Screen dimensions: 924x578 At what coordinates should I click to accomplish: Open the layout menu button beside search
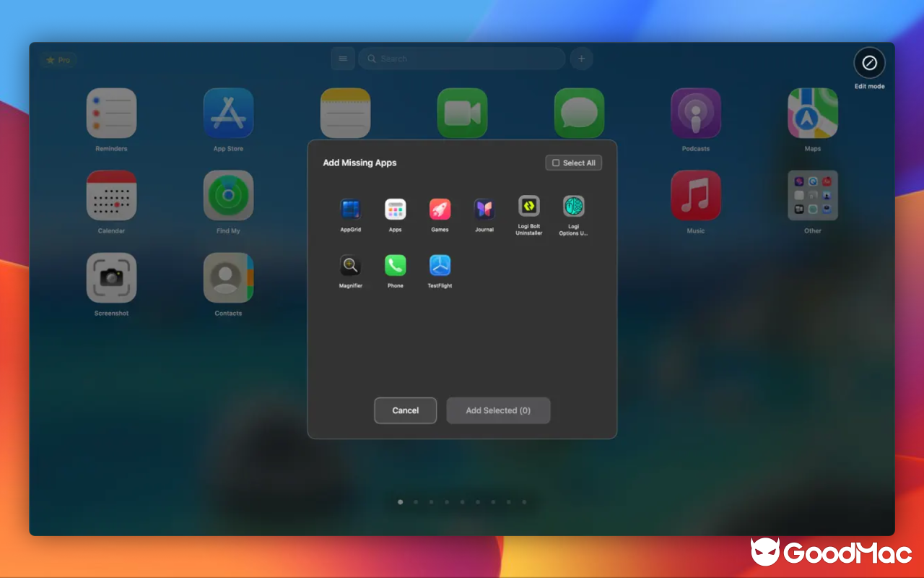[343, 59]
